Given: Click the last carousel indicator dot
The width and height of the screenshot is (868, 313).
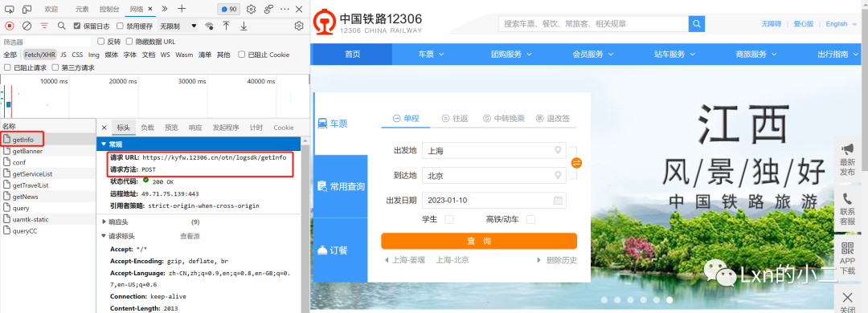Looking at the screenshot, I should click(x=669, y=299).
